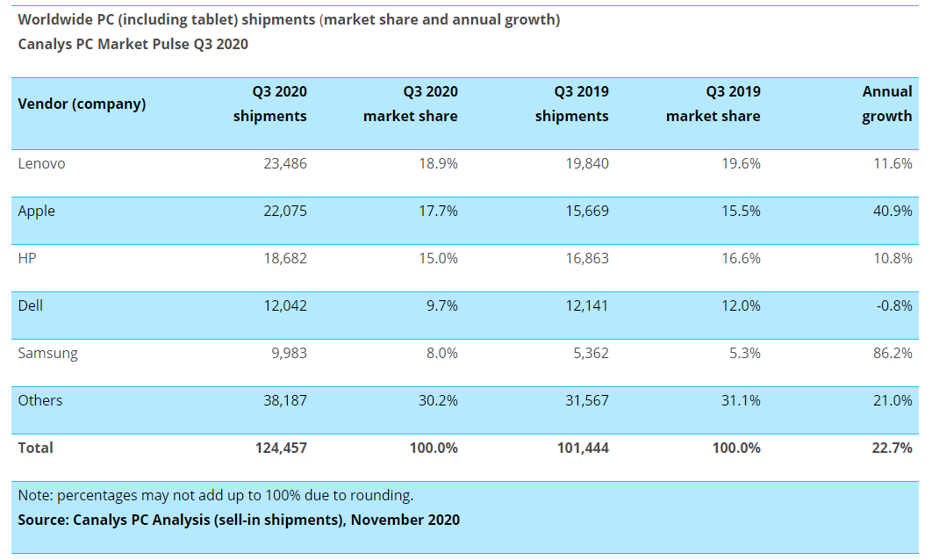Click Apple's 2019 shipments 15,669
The image size is (932, 560).
coord(587,211)
